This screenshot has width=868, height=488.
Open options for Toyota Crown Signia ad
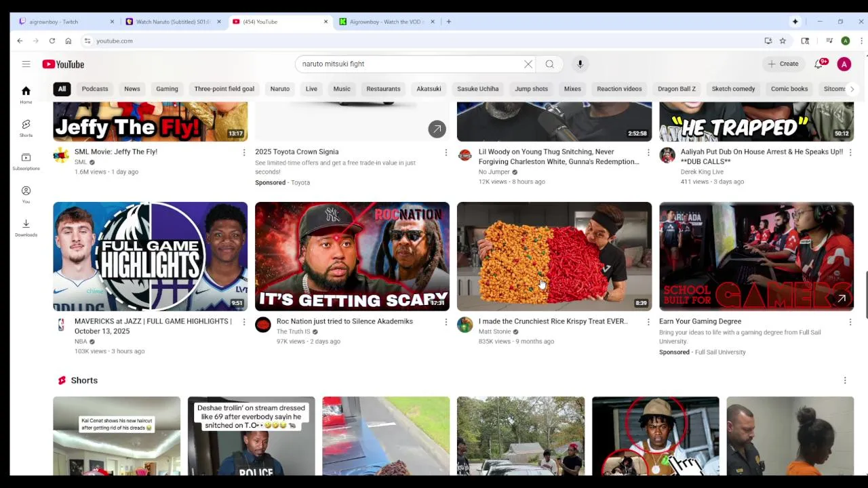[446, 152]
